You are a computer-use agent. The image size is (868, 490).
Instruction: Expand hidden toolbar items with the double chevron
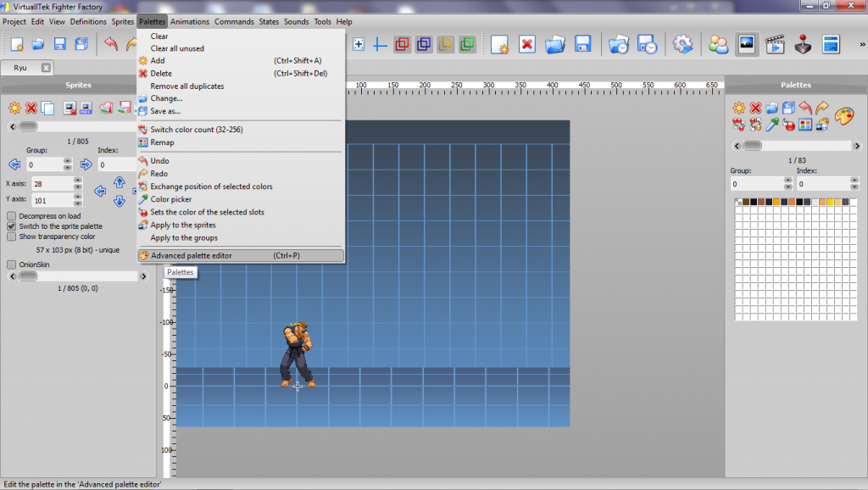point(862,44)
